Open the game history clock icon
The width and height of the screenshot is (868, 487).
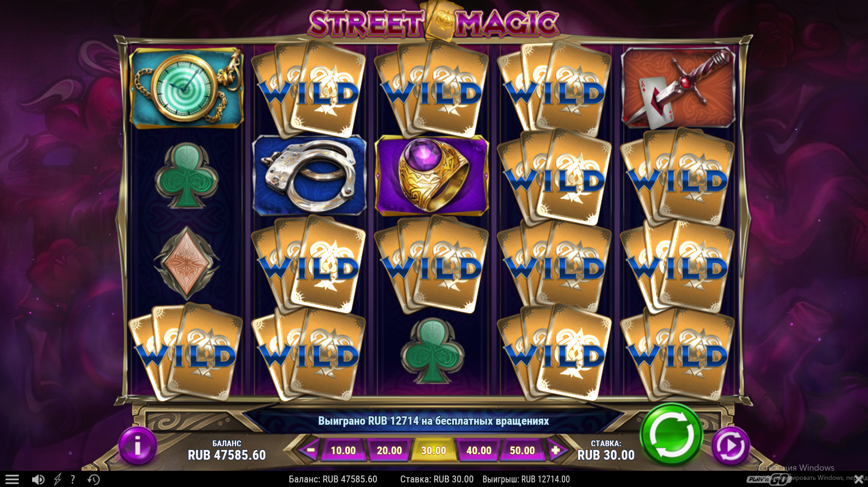[94, 479]
